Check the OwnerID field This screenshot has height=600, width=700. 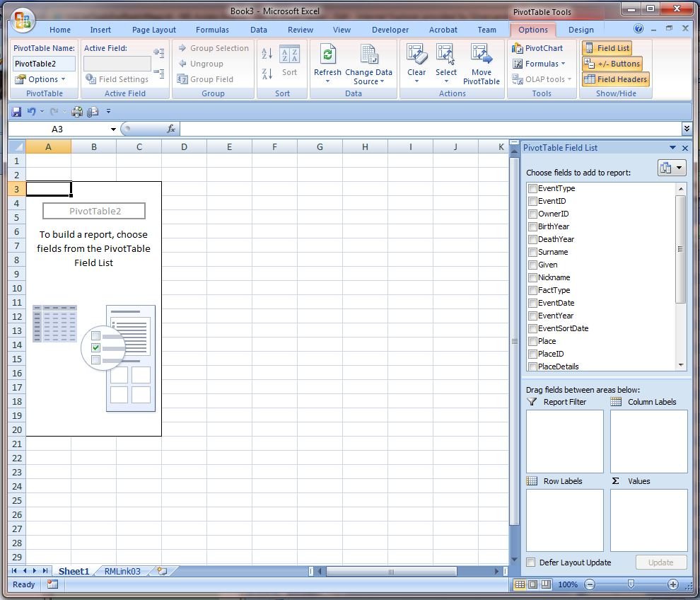(532, 214)
